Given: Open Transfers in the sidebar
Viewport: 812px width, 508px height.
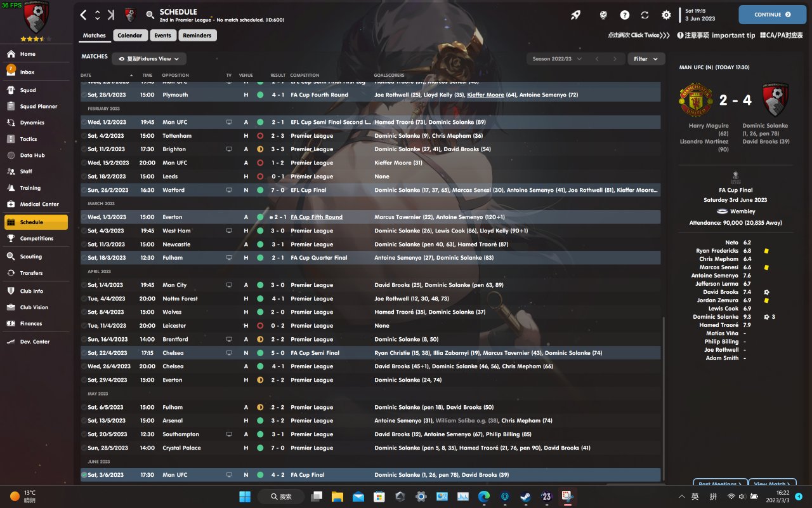Looking at the screenshot, I should (36, 273).
